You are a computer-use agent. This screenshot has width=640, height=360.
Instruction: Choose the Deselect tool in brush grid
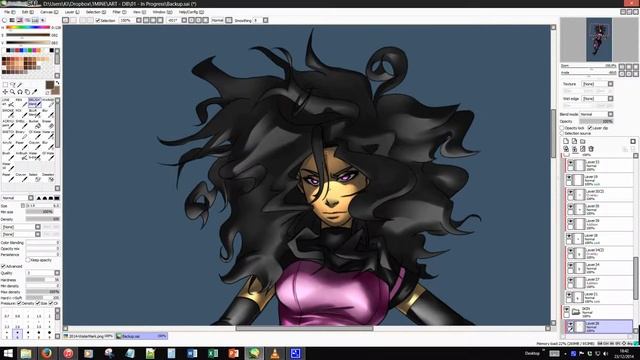pyautogui.click(x=48, y=177)
